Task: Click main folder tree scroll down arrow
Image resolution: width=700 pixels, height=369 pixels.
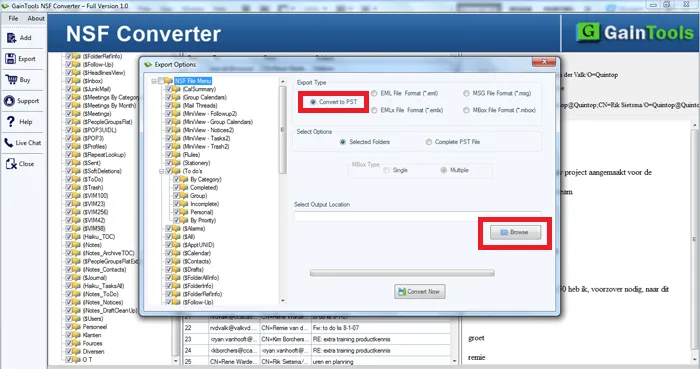Action: point(175,361)
